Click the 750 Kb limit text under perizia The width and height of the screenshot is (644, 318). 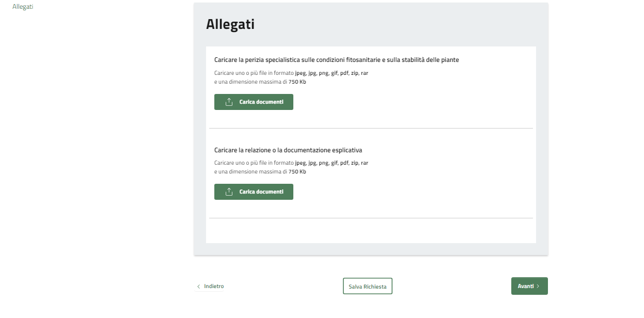(x=297, y=82)
